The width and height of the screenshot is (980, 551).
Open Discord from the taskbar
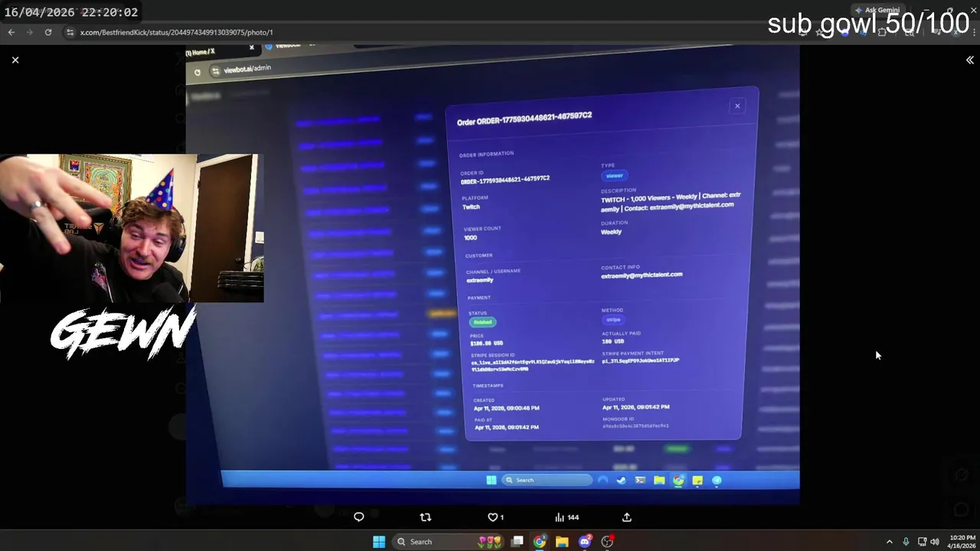click(x=585, y=542)
